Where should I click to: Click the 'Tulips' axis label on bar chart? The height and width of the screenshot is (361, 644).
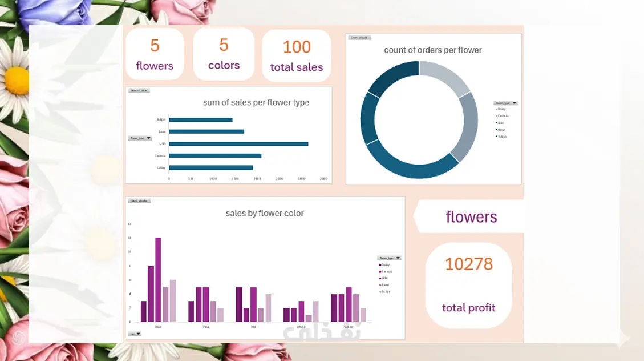(x=161, y=119)
